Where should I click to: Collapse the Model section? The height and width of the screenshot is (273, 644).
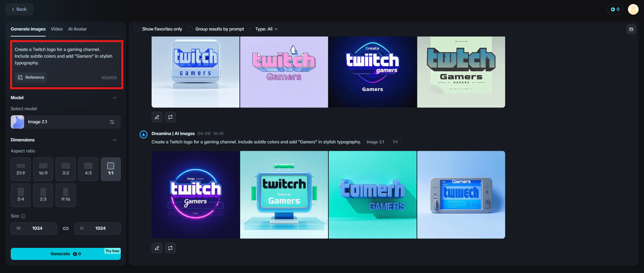click(x=115, y=98)
